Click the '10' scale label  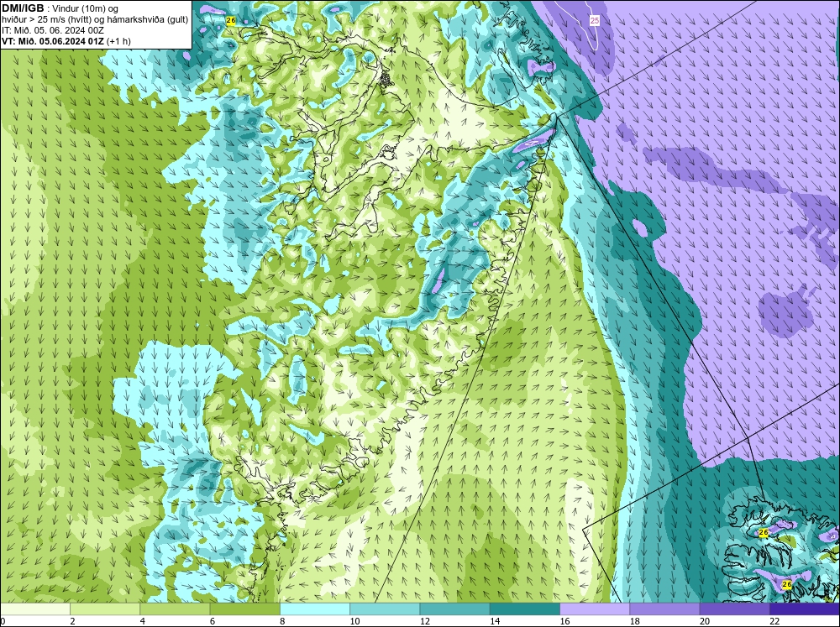(x=354, y=621)
